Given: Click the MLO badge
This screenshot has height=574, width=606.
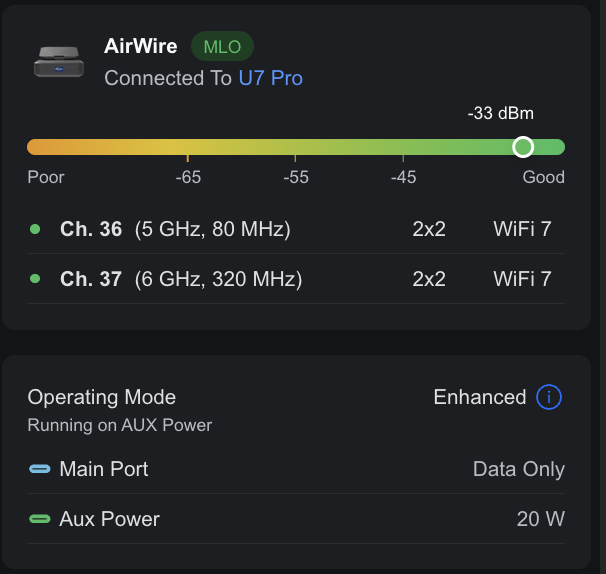Looking at the screenshot, I should click(x=222, y=46).
